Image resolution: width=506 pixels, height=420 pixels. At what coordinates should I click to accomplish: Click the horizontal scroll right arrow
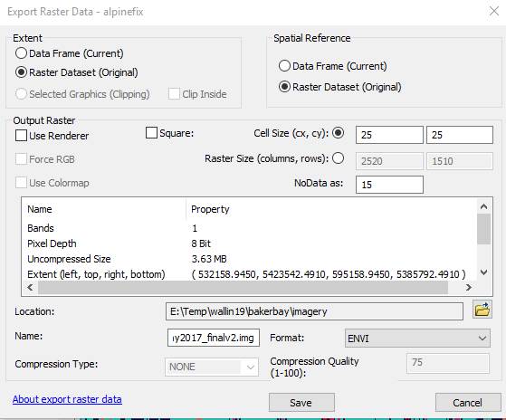tap(469, 287)
